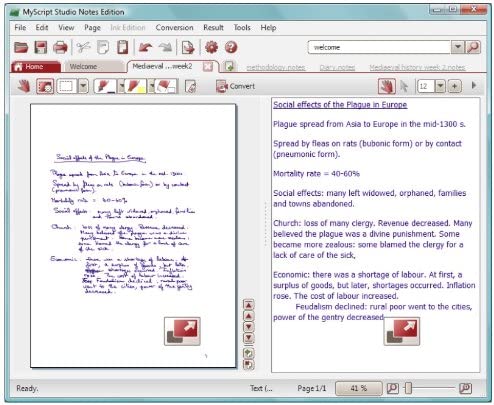Open the highlighter options dropdown arrow
The height and width of the screenshot is (405, 494).
click(151, 86)
